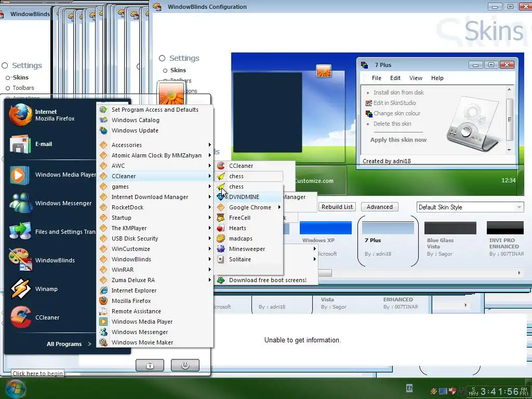This screenshot has height=399, width=532.
Task: Click the power button in Start menu
Action: pos(185,365)
